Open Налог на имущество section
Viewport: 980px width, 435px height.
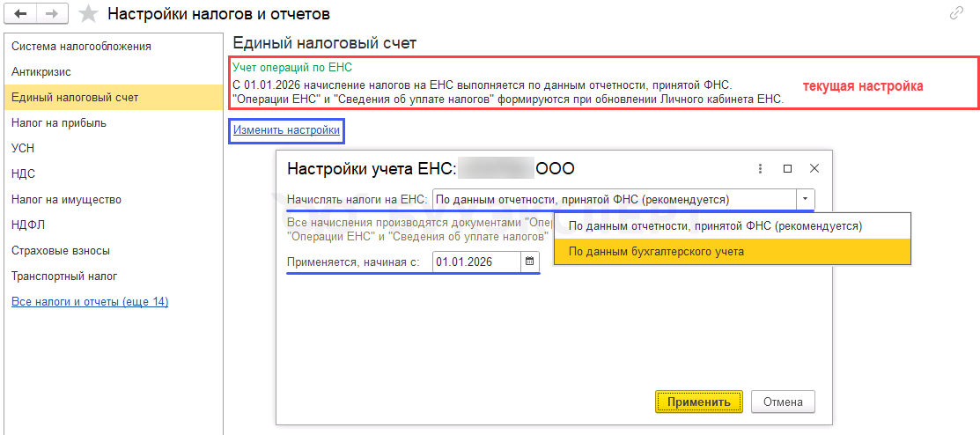114,199
